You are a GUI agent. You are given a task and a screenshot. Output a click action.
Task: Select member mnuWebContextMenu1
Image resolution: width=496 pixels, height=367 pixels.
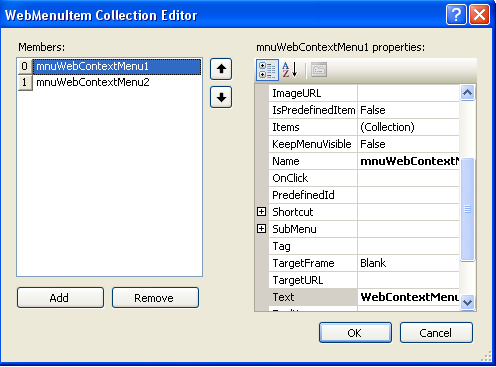[117, 66]
